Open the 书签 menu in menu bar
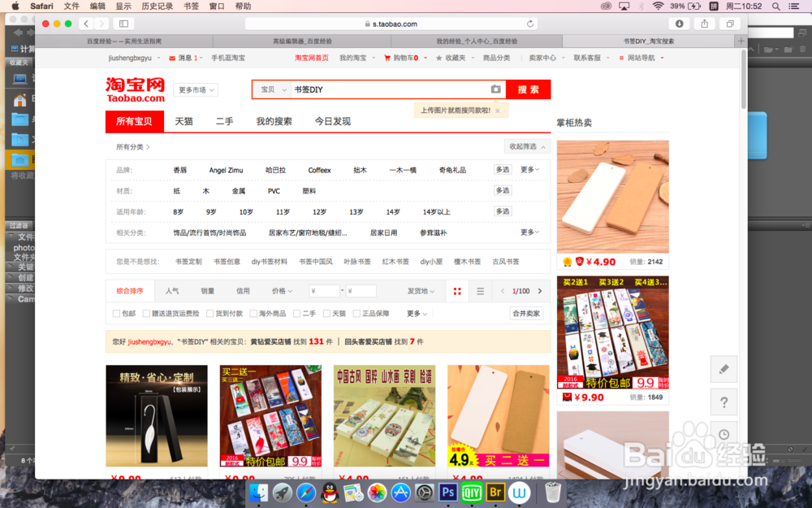This screenshot has height=508, width=812. coord(190,7)
